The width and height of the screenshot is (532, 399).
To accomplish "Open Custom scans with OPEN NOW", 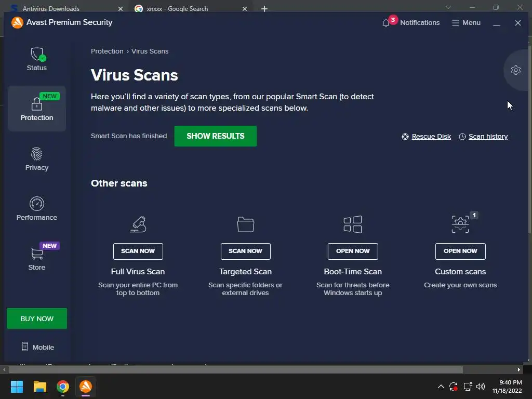I will [x=460, y=251].
